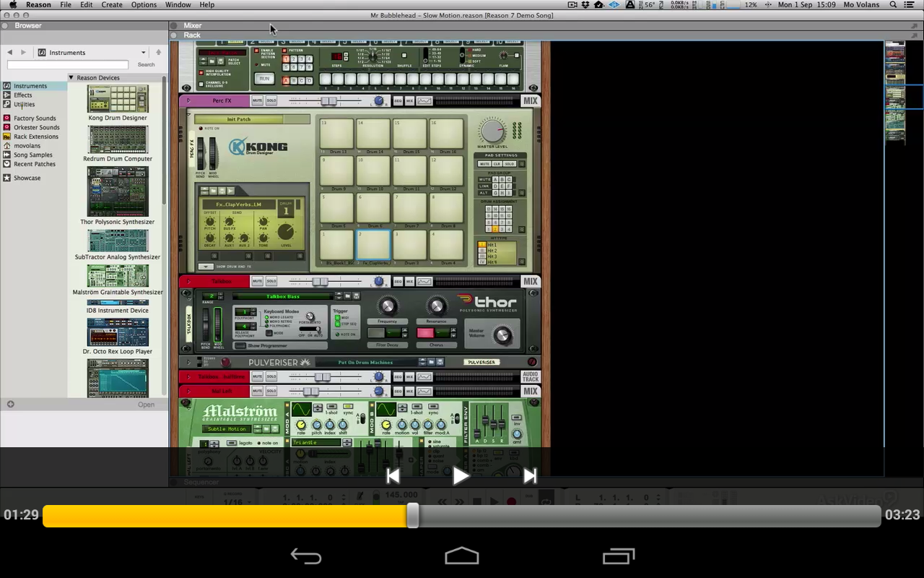The width and height of the screenshot is (924, 578).
Task: Open the Help menu
Action: click(x=206, y=4)
